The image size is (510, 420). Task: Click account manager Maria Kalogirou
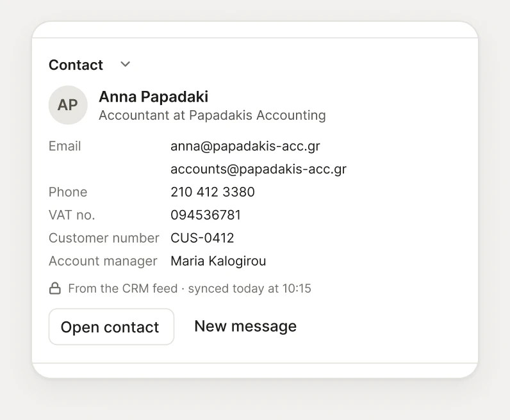pos(218,261)
